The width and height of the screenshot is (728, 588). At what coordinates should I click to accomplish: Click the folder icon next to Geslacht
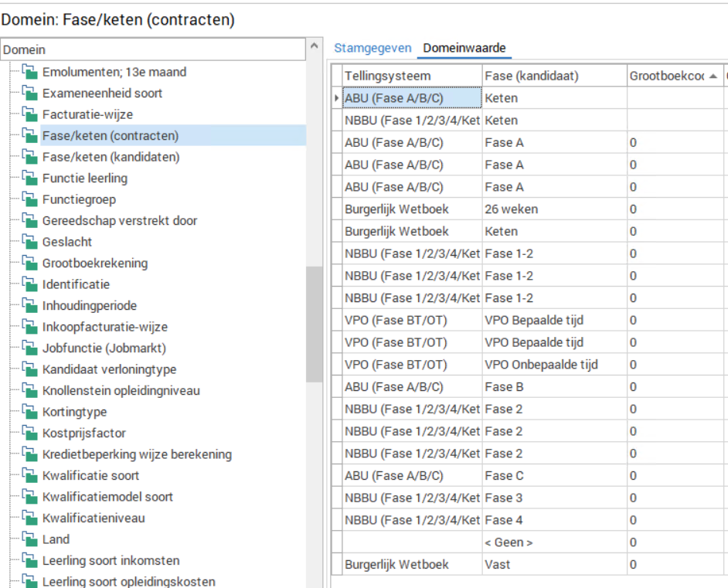tap(30, 243)
